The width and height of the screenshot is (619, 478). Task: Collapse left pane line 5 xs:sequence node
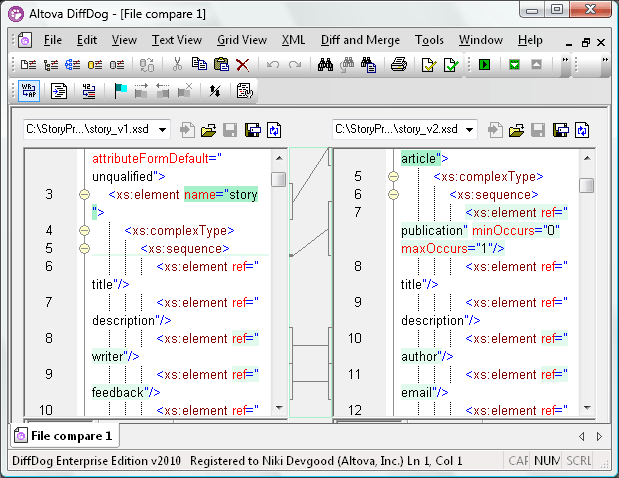pyautogui.click(x=84, y=249)
